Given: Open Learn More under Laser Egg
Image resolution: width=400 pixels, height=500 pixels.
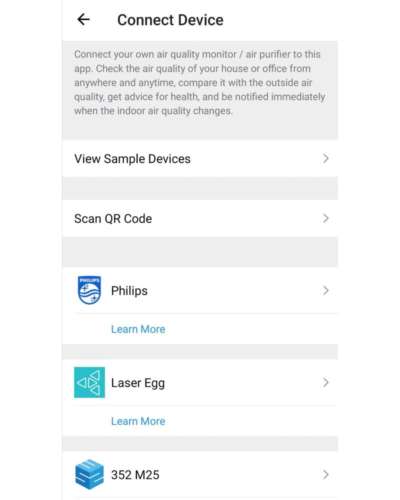Looking at the screenshot, I should click(x=138, y=421).
